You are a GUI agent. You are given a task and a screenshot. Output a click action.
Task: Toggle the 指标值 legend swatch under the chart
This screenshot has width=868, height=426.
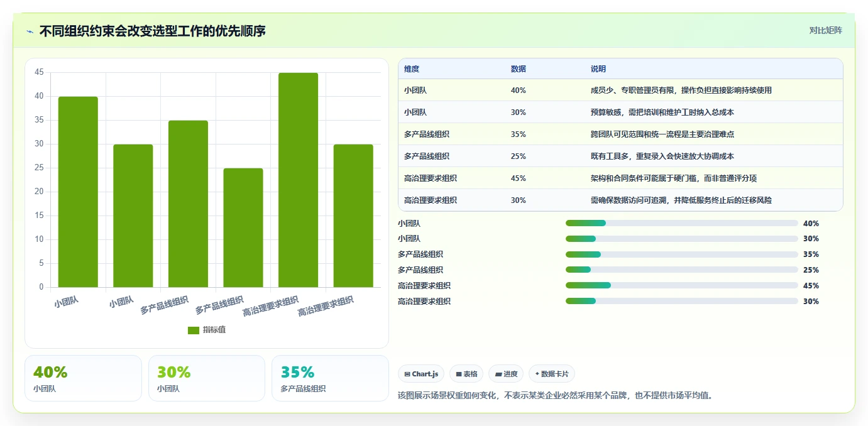coord(194,330)
